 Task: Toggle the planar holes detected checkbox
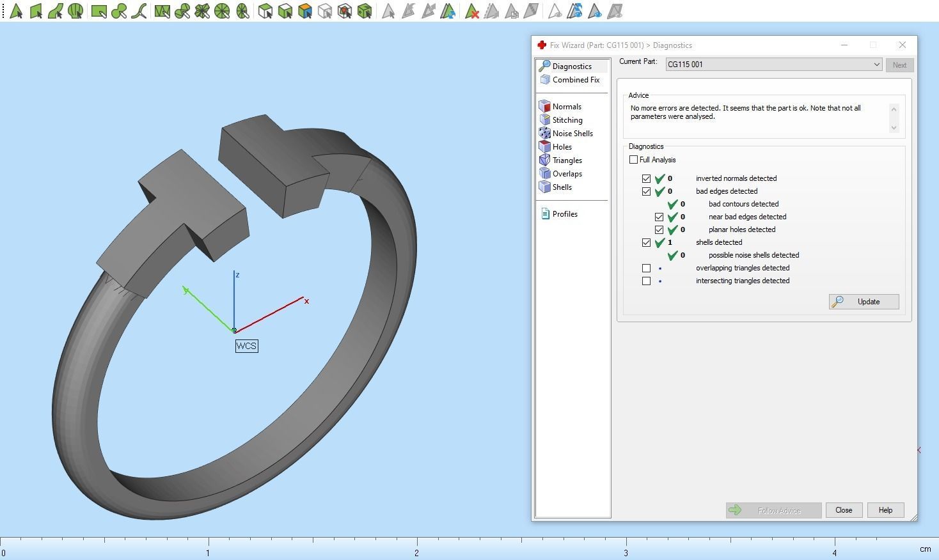point(659,230)
